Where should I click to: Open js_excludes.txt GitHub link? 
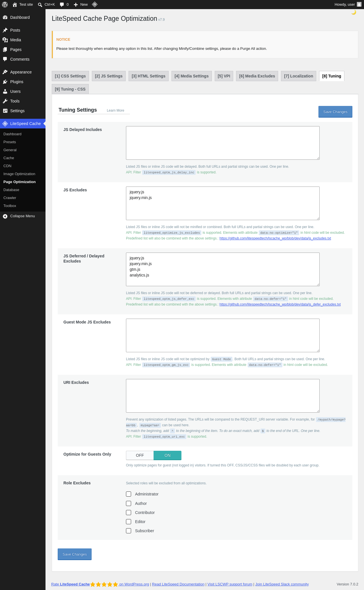(275, 238)
